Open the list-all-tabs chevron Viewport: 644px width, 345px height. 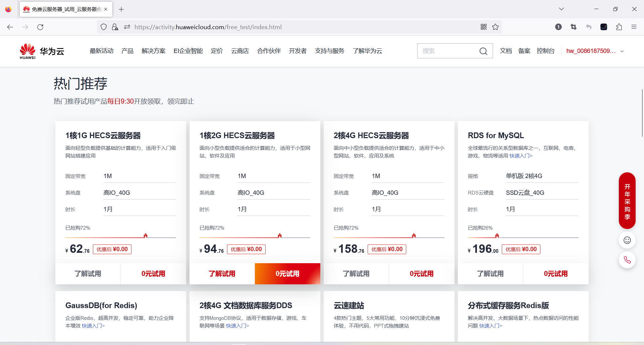(561, 9)
